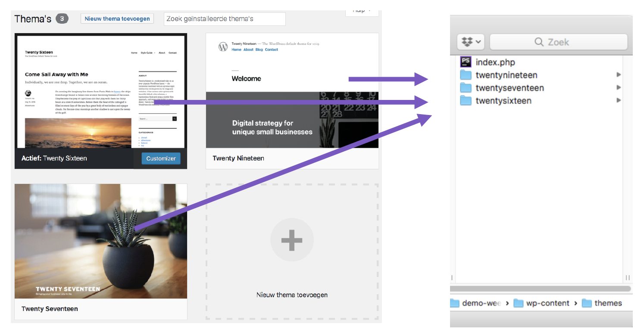Select the Twenty Nineteen theme screenshot
The image size is (644, 336).
[x=292, y=90]
